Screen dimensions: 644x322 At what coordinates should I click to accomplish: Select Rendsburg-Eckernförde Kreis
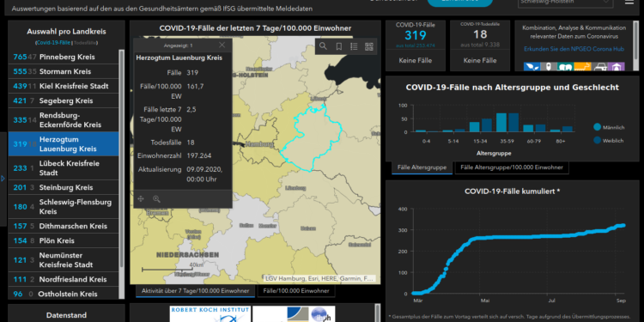(x=64, y=119)
